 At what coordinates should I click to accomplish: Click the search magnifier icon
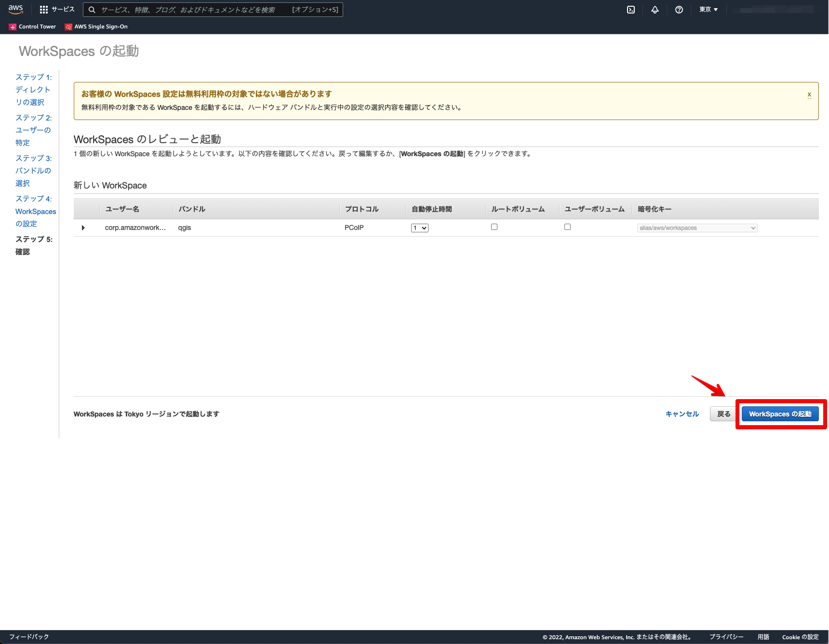click(92, 9)
